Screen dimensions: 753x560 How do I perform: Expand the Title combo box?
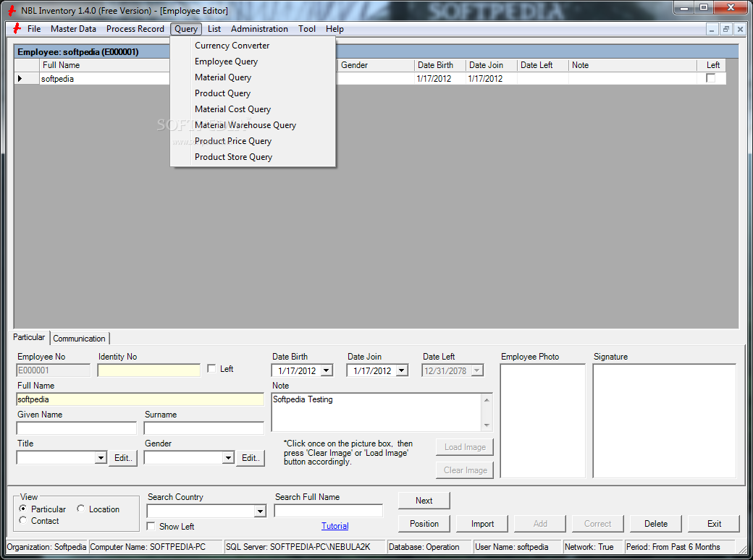click(101, 458)
